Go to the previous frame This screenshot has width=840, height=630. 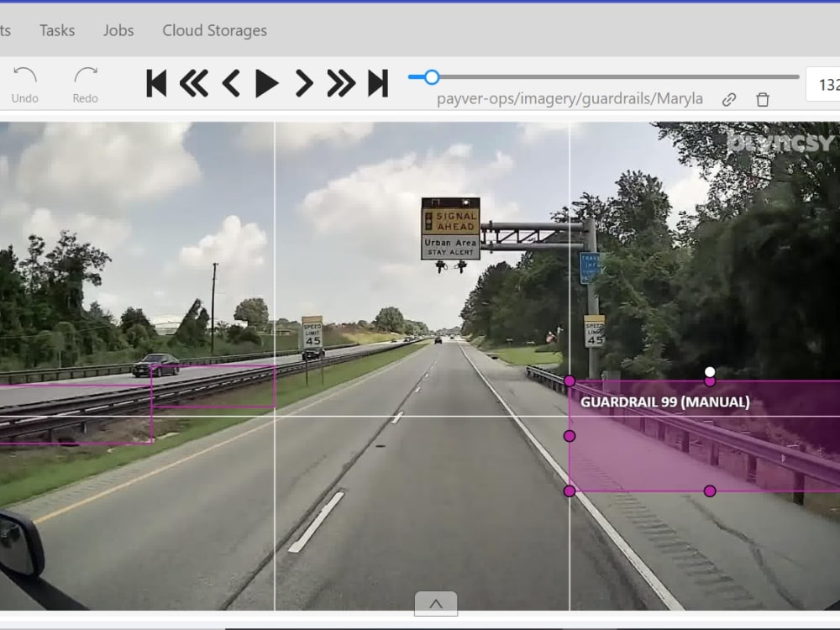click(x=231, y=83)
